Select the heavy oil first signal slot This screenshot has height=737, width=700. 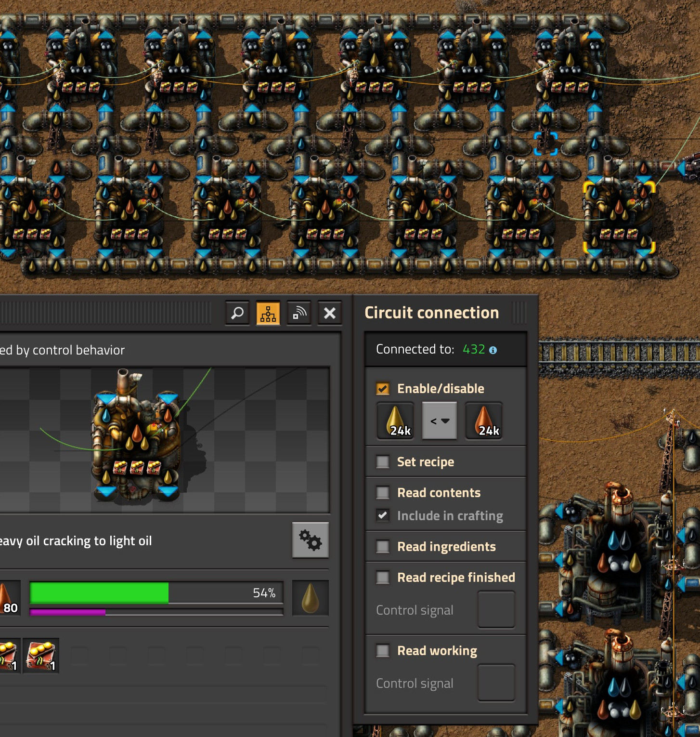tap(395, 421)
